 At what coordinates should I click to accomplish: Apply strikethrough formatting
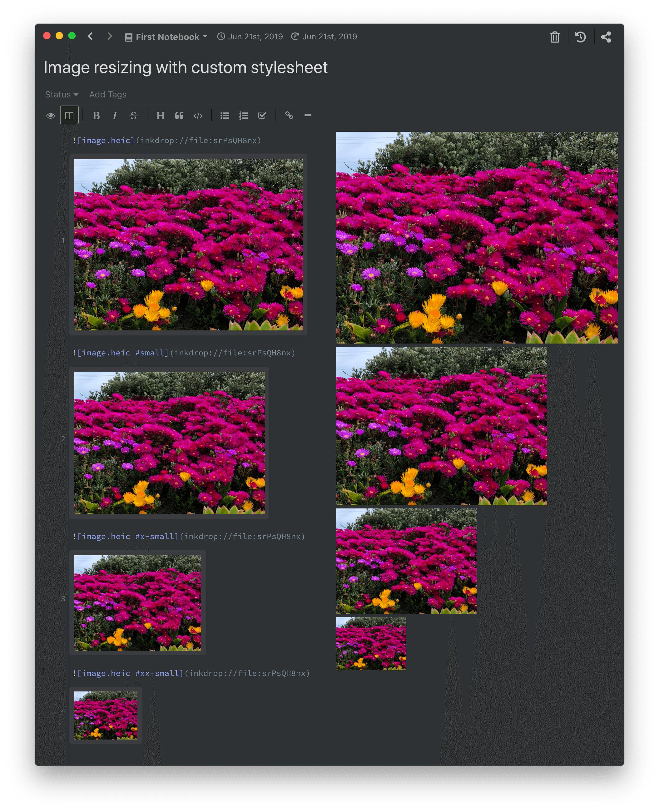(133, 116)
